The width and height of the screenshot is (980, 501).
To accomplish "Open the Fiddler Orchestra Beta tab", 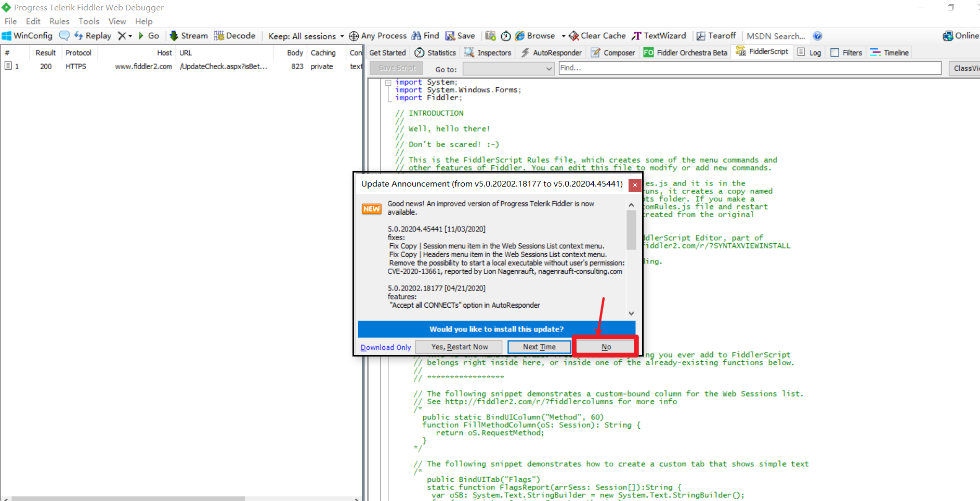I will (x=686, y=52).
